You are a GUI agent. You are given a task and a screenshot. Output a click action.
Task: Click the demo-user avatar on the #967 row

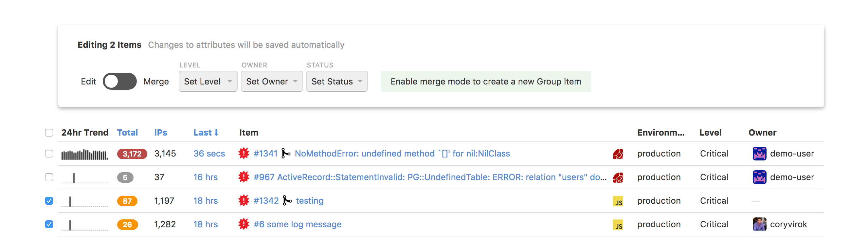click(x=759, y=177)
